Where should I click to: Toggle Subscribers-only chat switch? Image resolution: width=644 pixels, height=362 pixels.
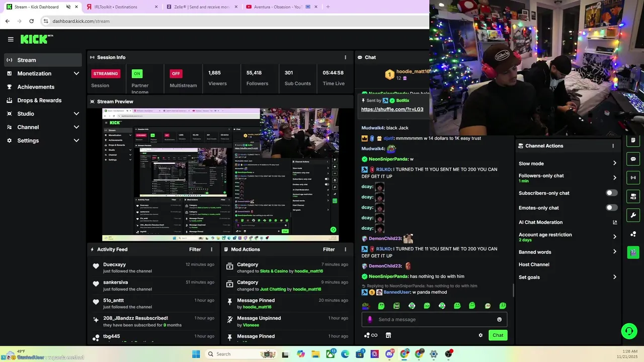click(611, 193)
